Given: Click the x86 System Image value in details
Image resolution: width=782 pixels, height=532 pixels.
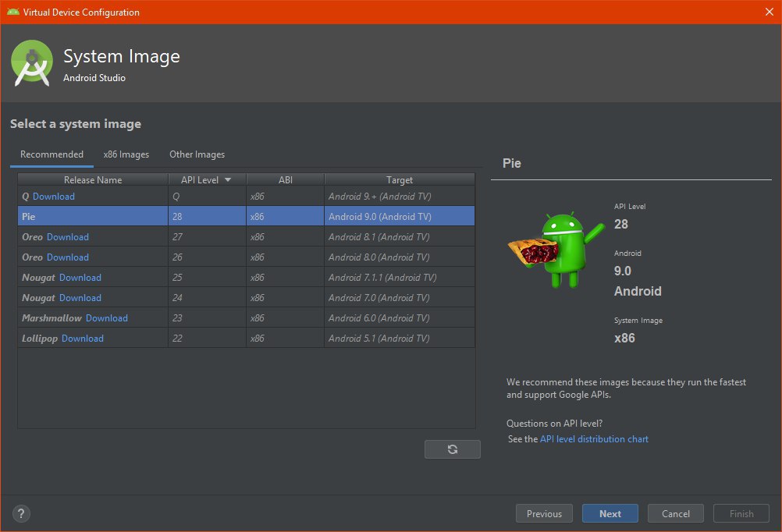Looking at the screenshot, I should tap(624, 338).
